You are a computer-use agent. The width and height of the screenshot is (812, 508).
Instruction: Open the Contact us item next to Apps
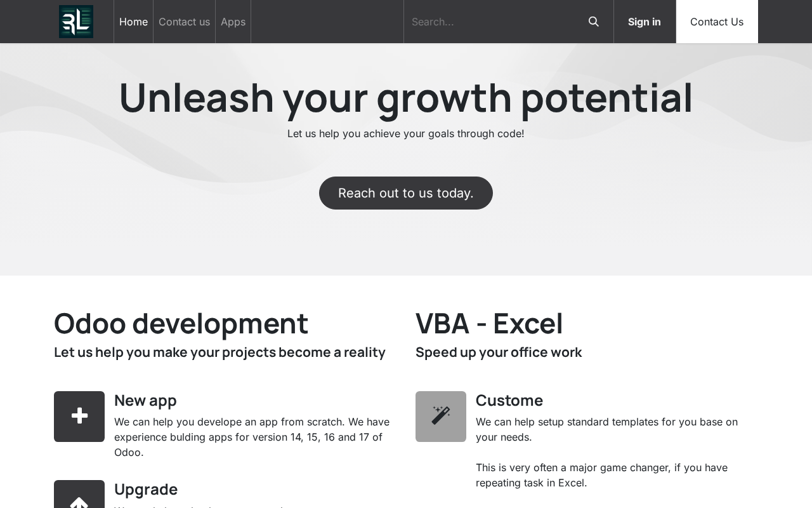pyautogui.click(x=184, y=22)
